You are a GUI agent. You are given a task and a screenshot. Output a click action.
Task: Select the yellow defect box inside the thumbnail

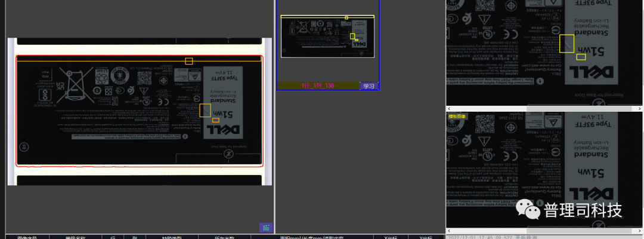(x=352, y=36)
